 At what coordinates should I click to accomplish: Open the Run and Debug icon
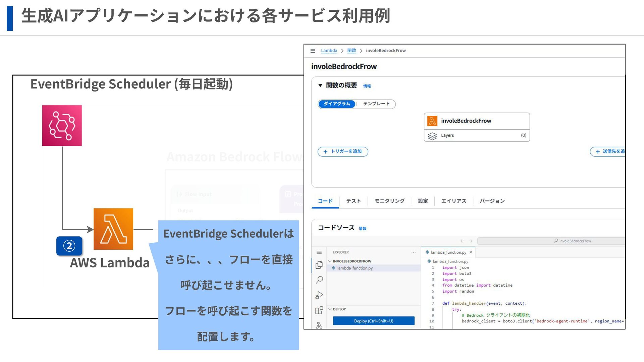click(319, 295)
